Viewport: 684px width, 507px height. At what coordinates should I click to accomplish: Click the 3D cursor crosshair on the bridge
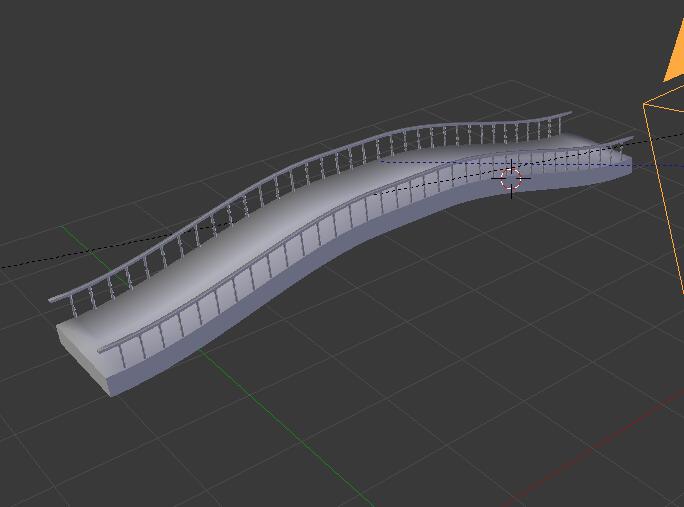click(x=511, y=178)
